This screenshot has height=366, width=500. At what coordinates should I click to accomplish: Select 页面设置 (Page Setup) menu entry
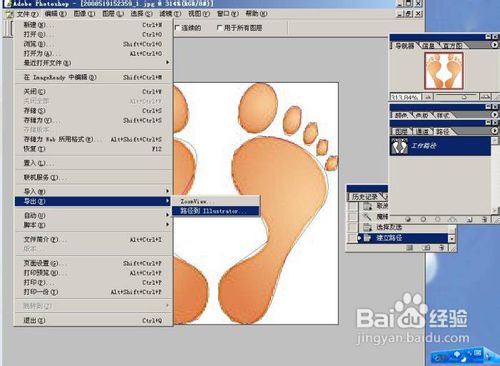93,263
